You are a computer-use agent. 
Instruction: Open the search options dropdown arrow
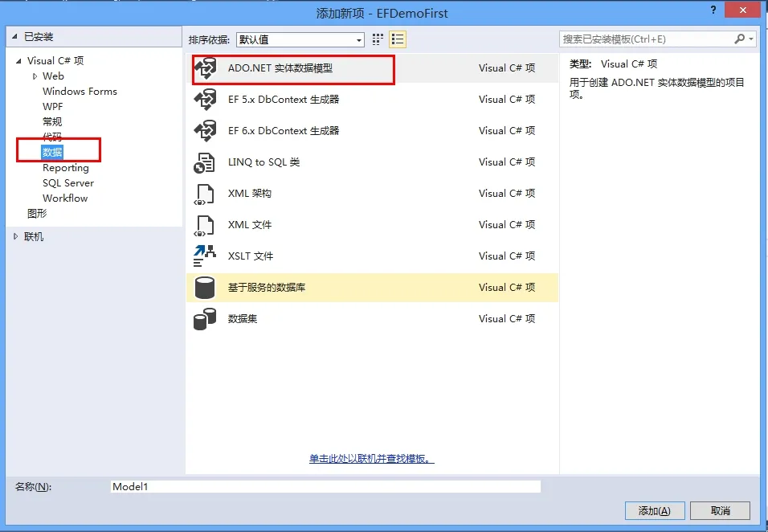pos(751,39)
